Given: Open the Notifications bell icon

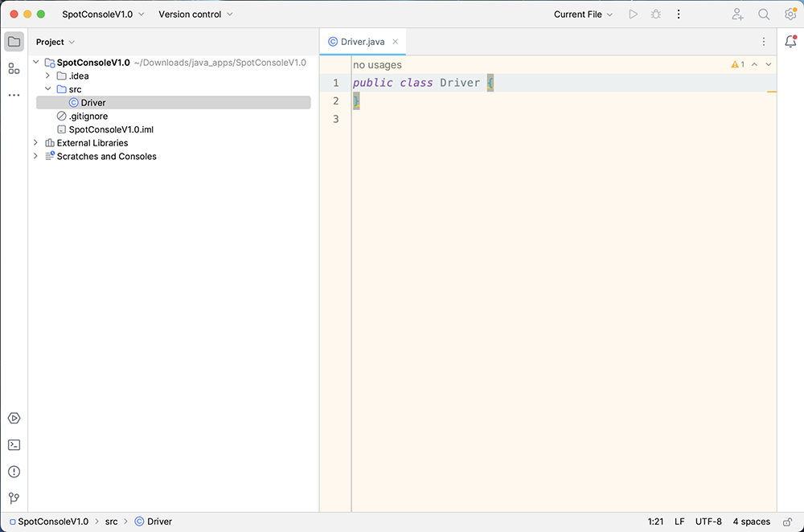Looking at the screenshot, I should [790, 42].
